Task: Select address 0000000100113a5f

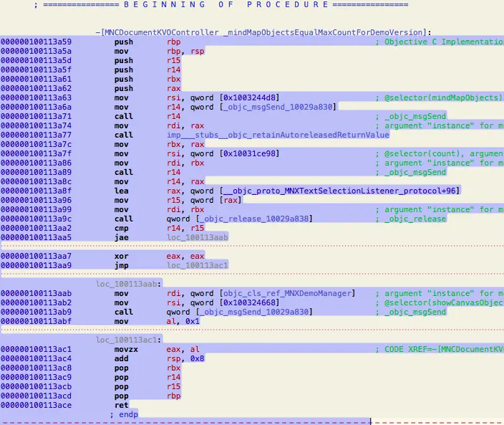Action: tap(36, 70)
